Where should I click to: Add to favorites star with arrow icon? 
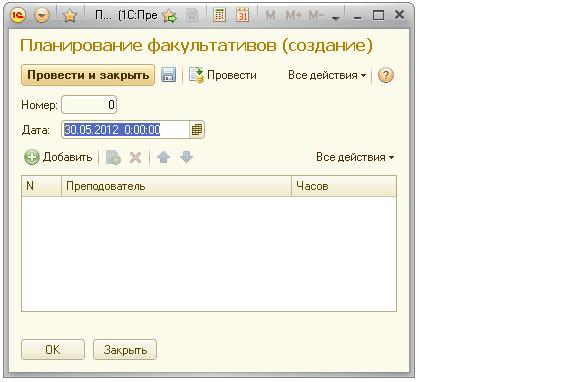(169, 15)
